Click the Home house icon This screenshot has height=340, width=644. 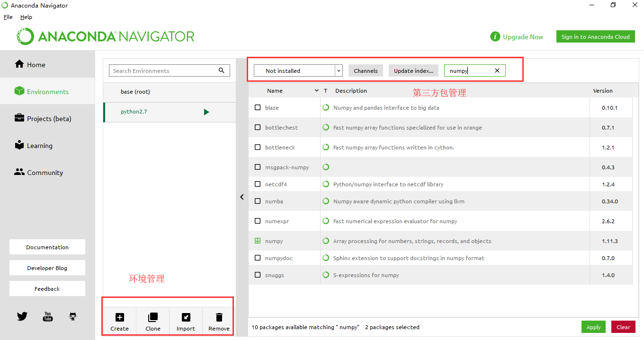19,64
